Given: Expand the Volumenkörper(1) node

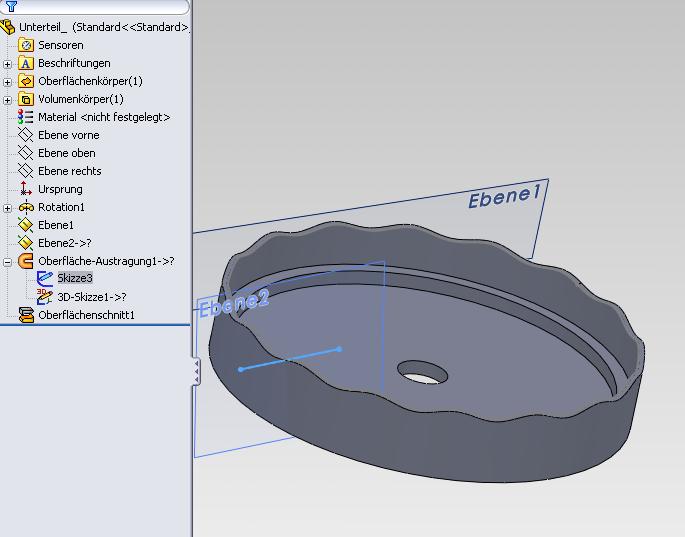Looking at the screenshot, I should click(x=7, y=100).
